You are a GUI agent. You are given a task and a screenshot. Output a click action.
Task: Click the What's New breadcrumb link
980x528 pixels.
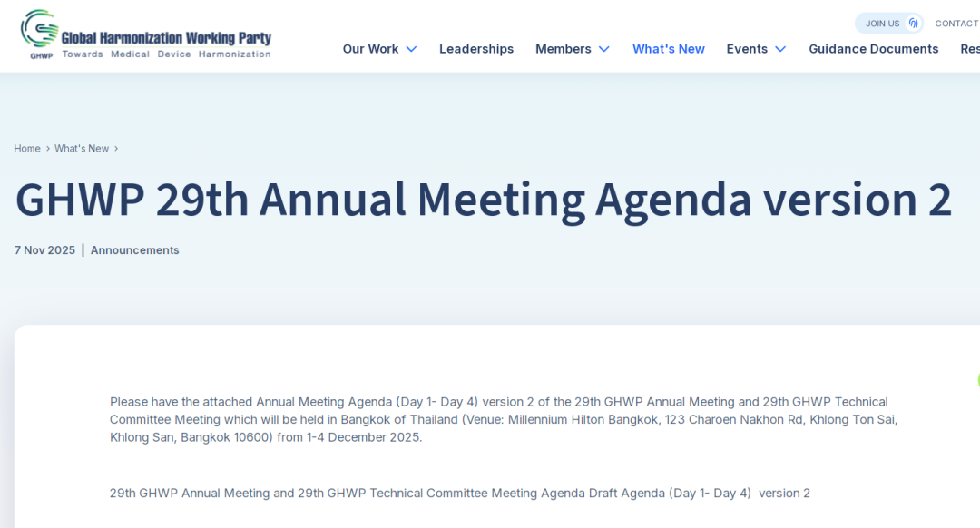82,148
